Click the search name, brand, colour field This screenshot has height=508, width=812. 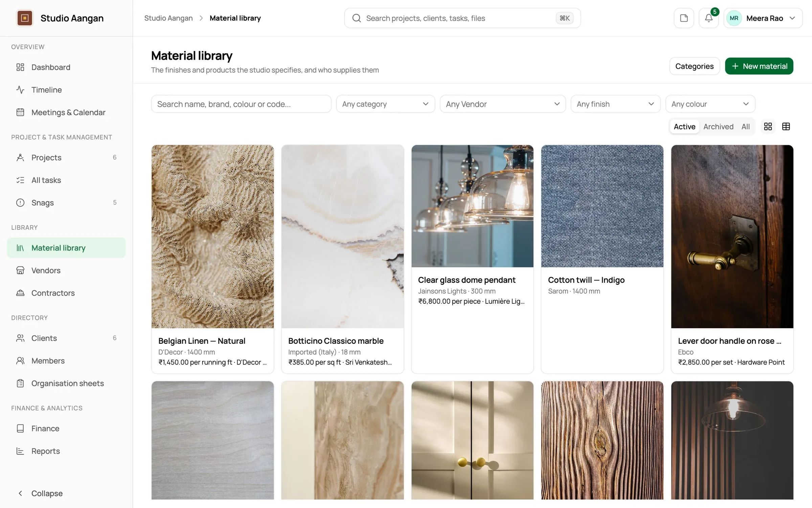[x=241, y=104]
